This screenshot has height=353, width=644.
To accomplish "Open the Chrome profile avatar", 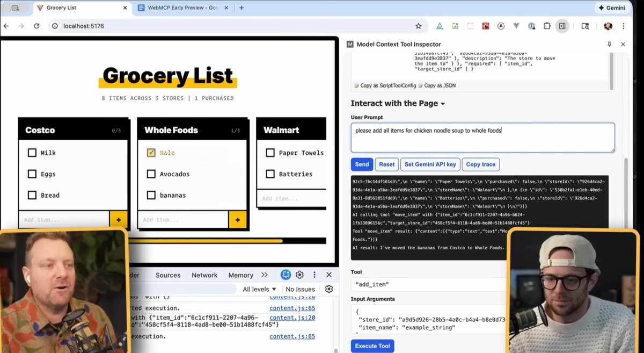I will point(608,26).
